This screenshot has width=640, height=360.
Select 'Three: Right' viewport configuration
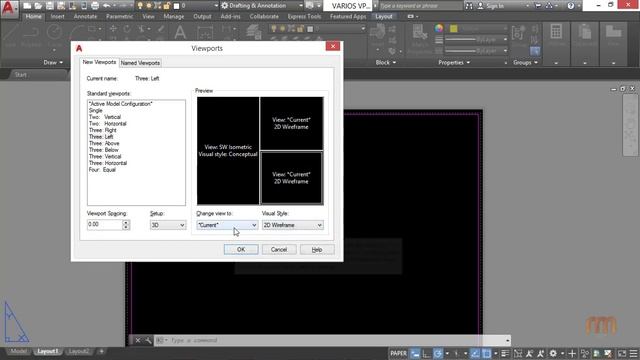click(103, 130)
